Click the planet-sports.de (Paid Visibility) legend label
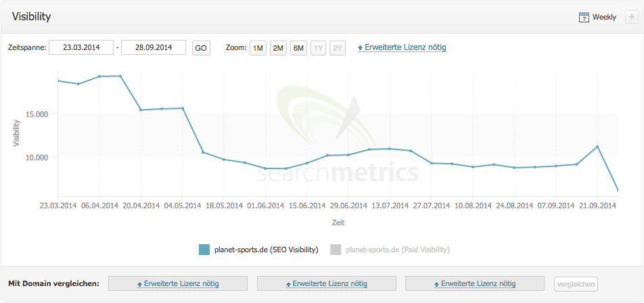 click(398, 250)
